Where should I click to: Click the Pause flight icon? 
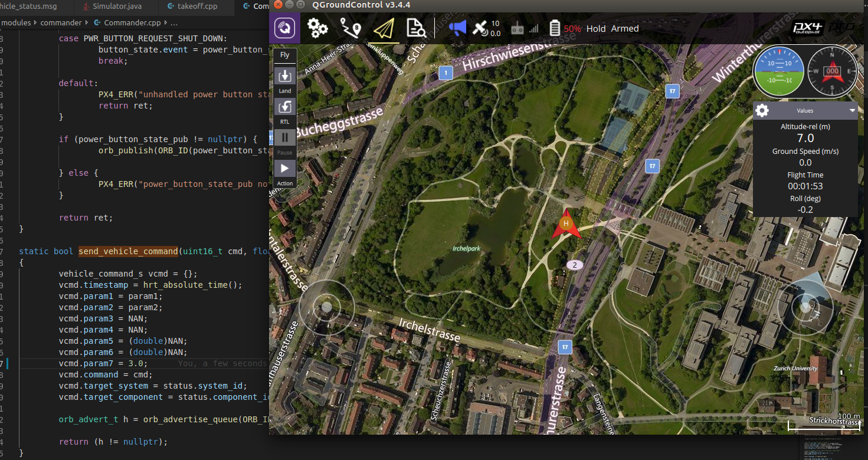pos(285,137)
